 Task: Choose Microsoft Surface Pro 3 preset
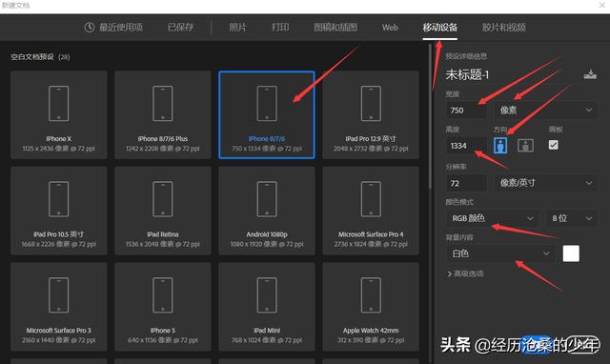pos(59,307)
